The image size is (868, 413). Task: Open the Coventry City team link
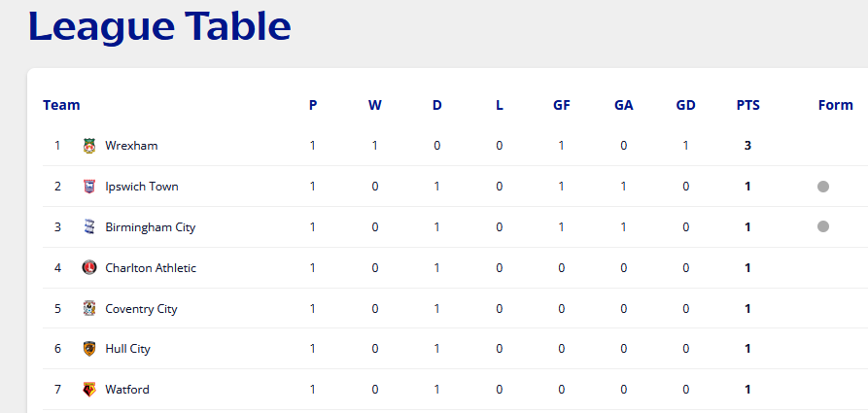(141, 308)
